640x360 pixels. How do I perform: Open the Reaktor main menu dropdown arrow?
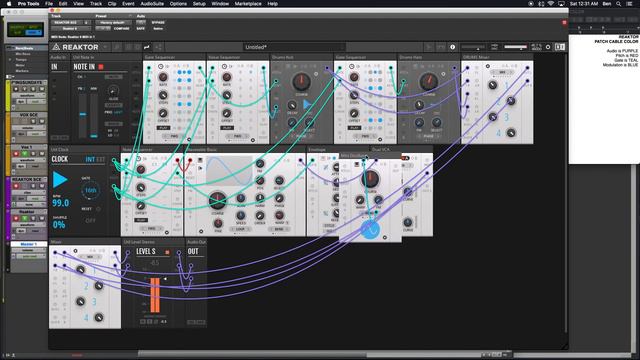(x=105, y=47)
